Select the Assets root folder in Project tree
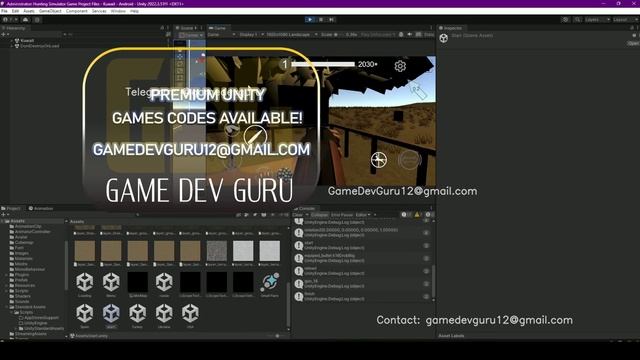 (17, 221)
